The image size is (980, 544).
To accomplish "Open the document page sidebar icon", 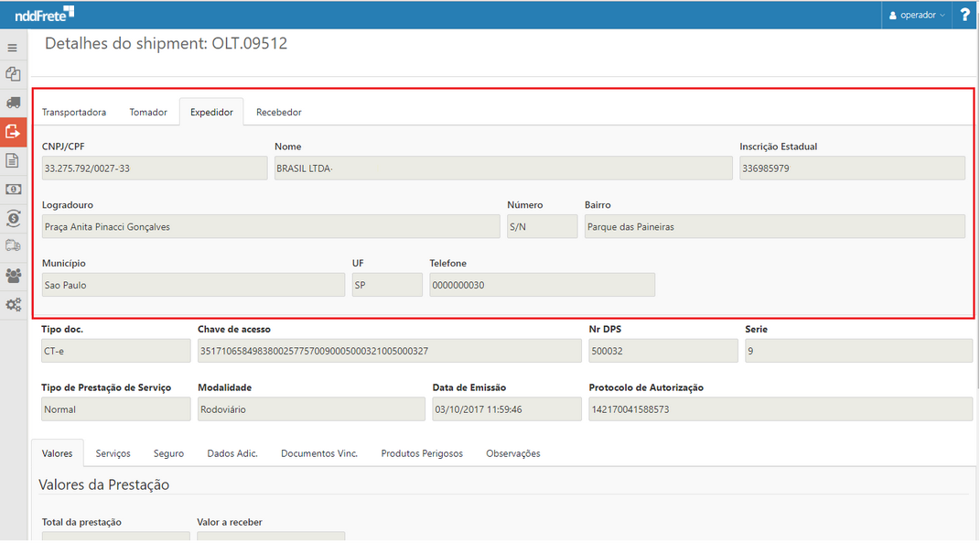I will (x=13, y=160).
